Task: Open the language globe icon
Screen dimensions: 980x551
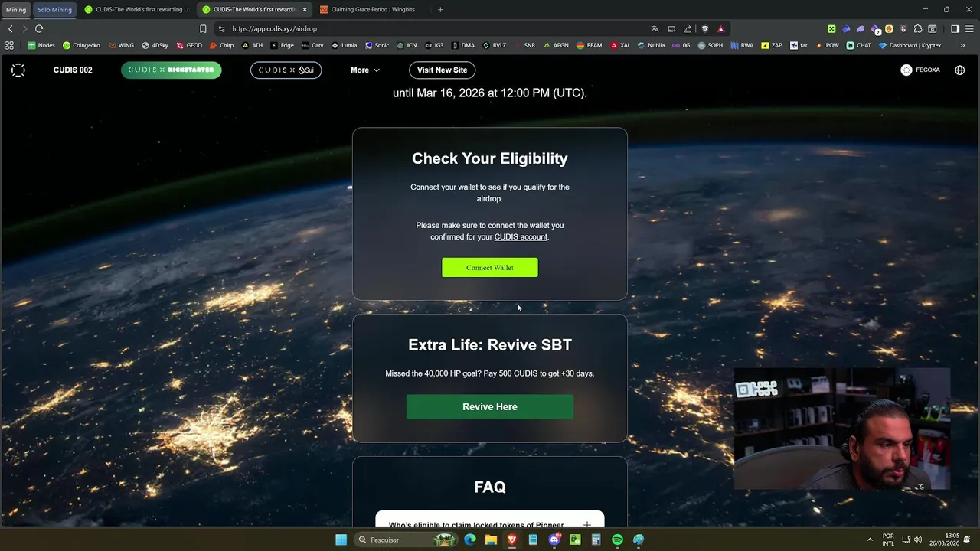Action: pyautogui.click(x=960, y=70)
